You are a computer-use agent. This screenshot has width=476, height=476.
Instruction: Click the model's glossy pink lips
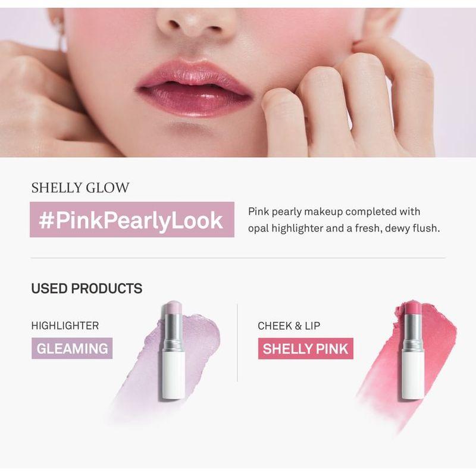[x=195, y=89]
